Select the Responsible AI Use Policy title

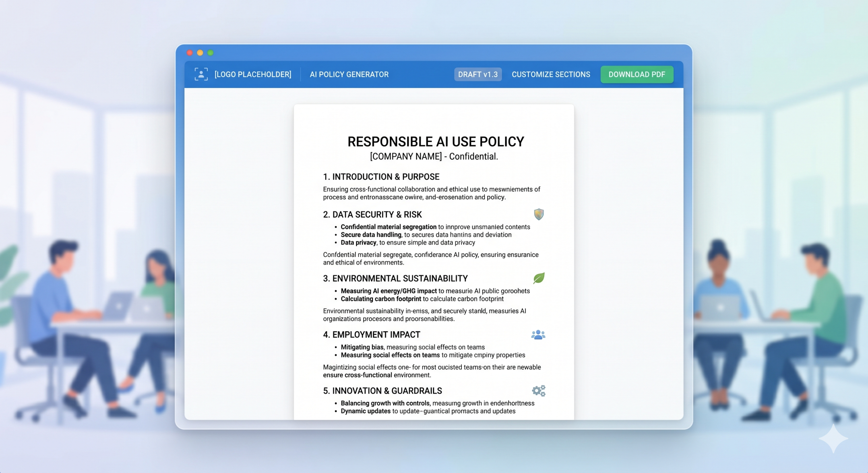(x=435, y=141)
